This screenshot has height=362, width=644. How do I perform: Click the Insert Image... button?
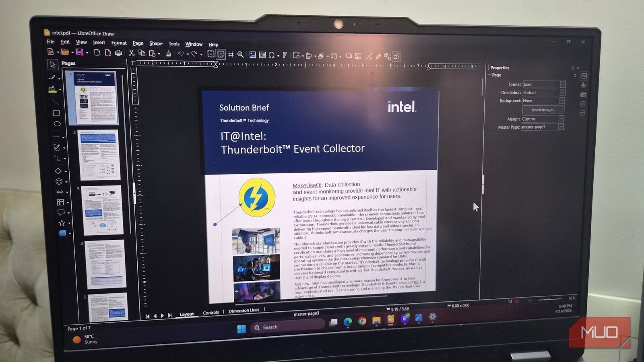pos(543,110)
